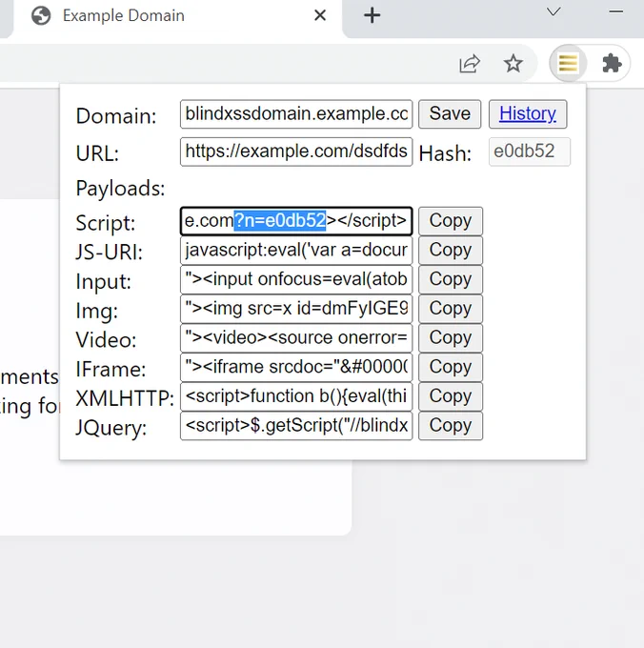
Task: Bookmark this page with the star icon
Action: pos(513,64)
